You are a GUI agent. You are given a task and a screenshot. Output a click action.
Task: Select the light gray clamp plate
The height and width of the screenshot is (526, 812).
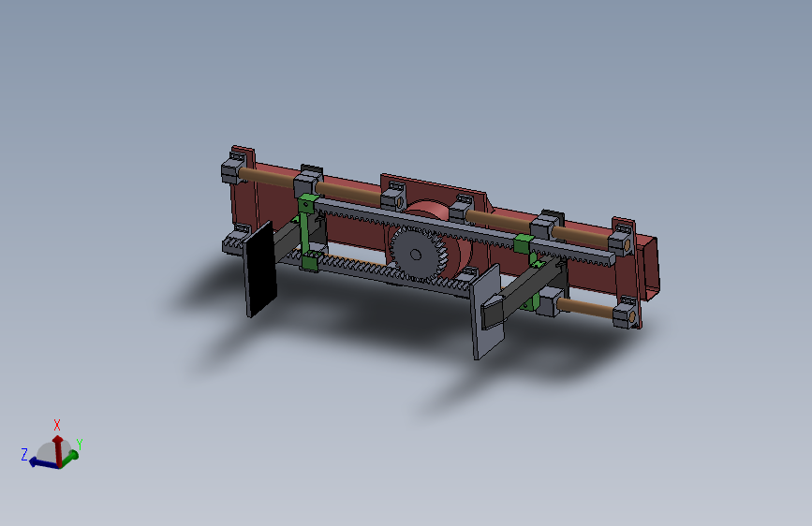[x=486, y=313]
